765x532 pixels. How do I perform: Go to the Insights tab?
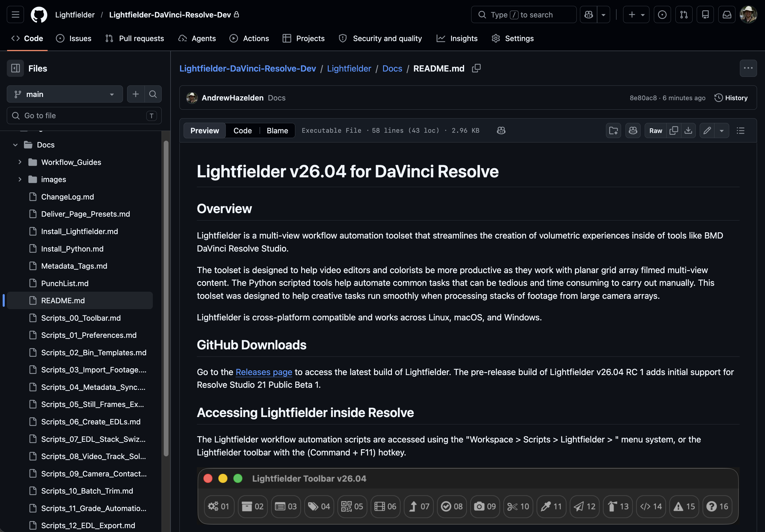coord(457,38)
